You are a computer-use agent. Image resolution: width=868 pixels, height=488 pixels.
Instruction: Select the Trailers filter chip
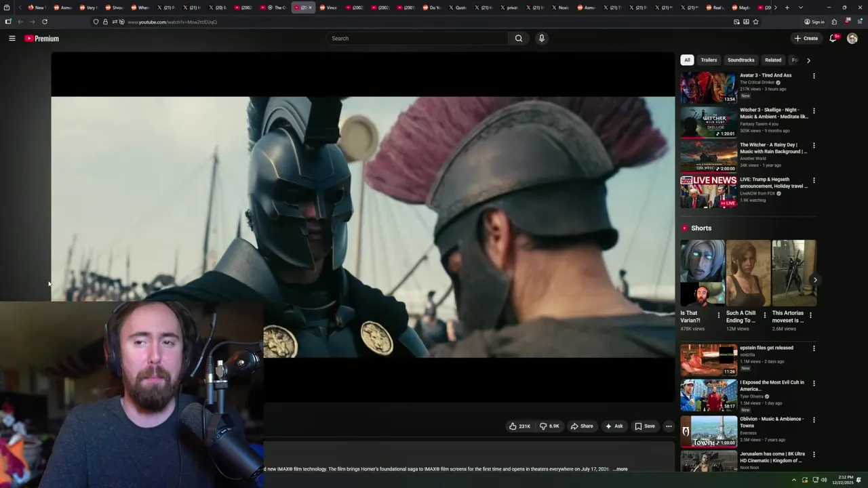[x=709, y=60]
